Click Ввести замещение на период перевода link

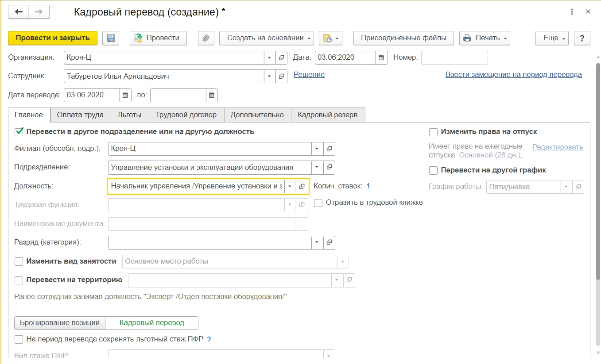pos(513,75)
